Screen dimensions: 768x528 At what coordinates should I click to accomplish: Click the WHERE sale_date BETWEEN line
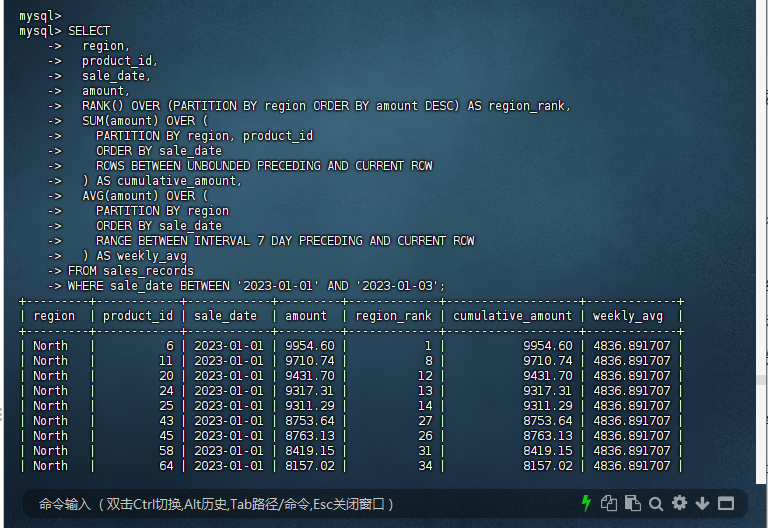click(256, 286)
